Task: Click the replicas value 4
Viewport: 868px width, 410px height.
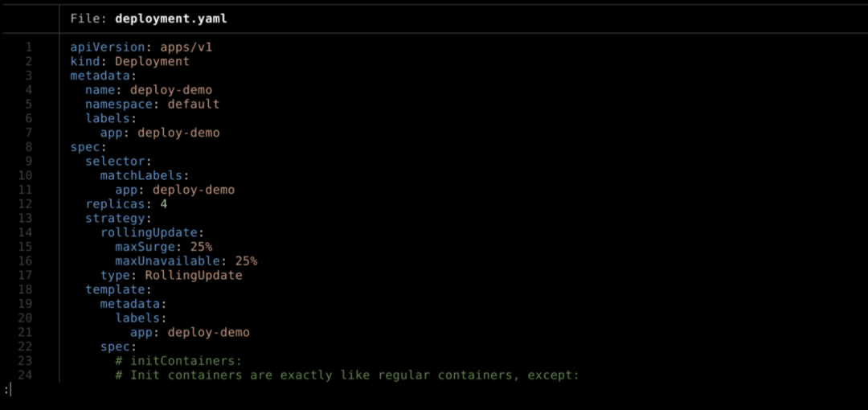Action: coord(164,204)
